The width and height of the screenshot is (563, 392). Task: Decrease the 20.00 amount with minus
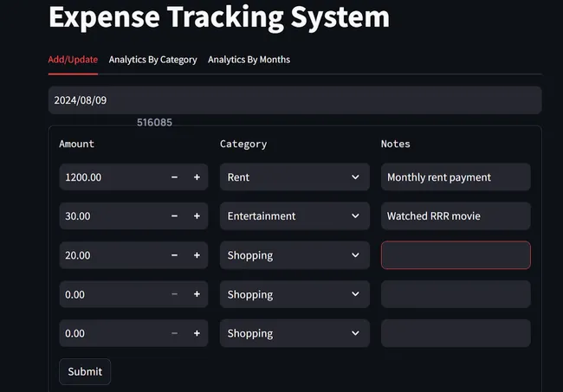coord(174,255)
